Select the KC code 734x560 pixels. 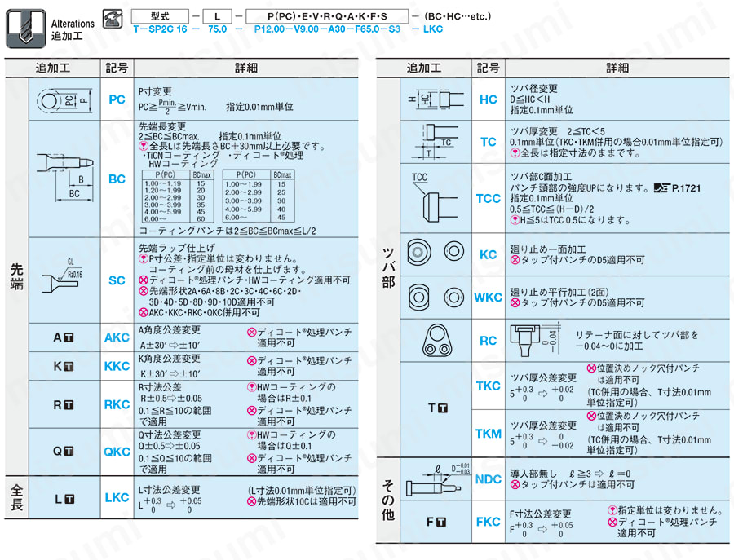click(489, 254)
